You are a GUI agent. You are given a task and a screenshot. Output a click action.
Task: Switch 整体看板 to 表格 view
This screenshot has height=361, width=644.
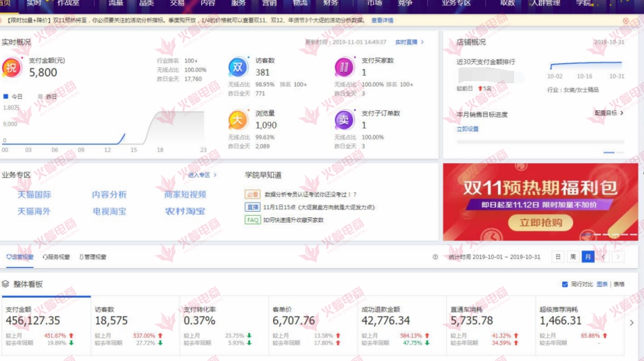(x=619, y=285)
